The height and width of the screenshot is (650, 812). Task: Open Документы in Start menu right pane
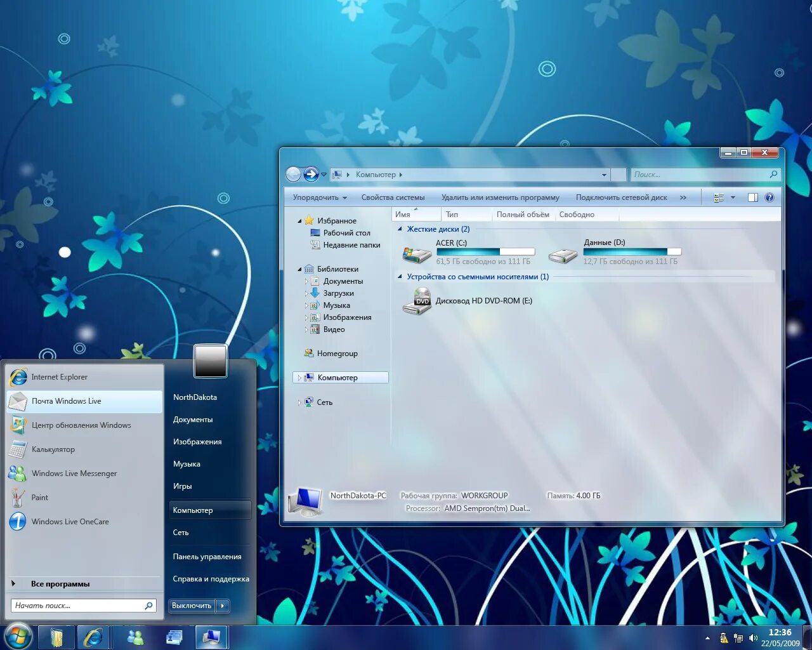coord(193,420)
